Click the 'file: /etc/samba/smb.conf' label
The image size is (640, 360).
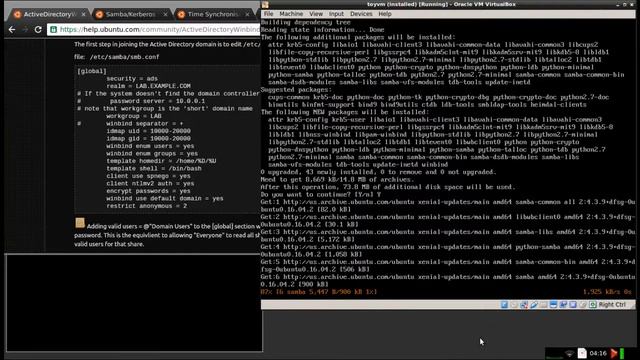pos(117,57)
